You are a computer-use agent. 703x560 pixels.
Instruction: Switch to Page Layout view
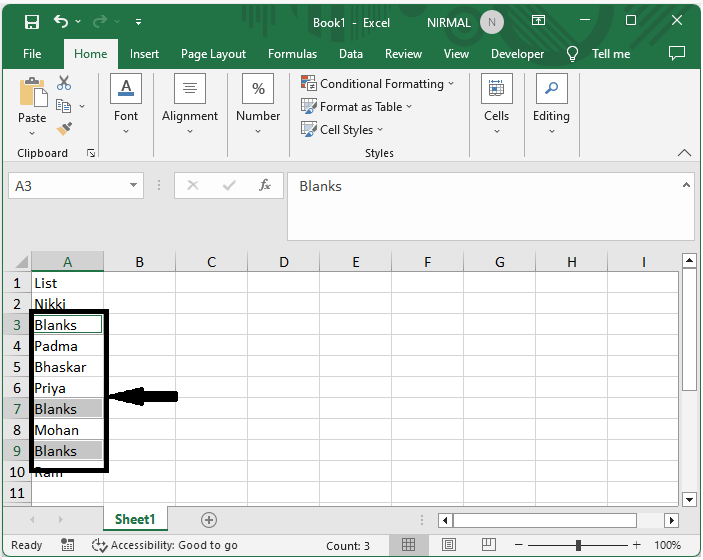(448, 545)
